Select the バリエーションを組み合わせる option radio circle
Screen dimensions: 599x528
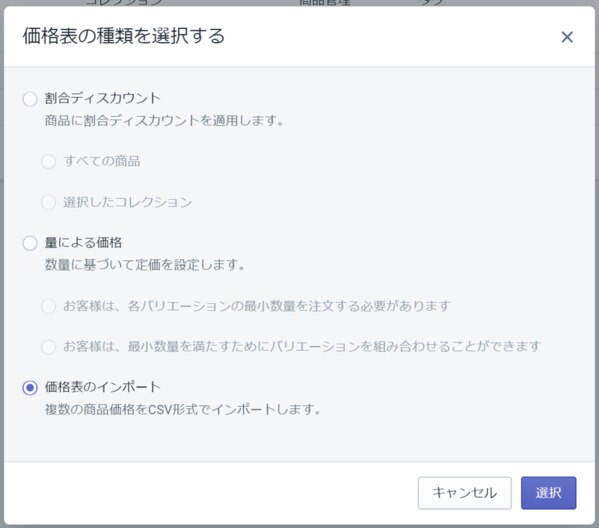(49, 347)
